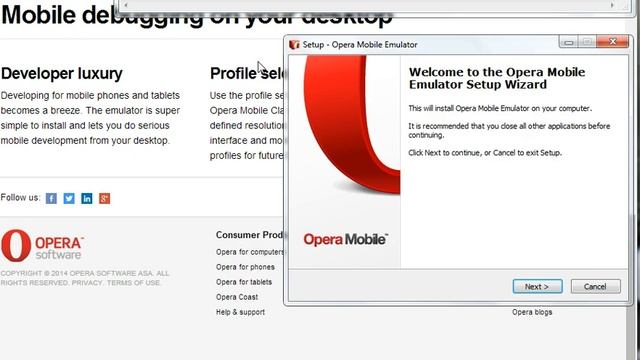Click the Follow us label
640x360 pixels.
tap(20, 198)
